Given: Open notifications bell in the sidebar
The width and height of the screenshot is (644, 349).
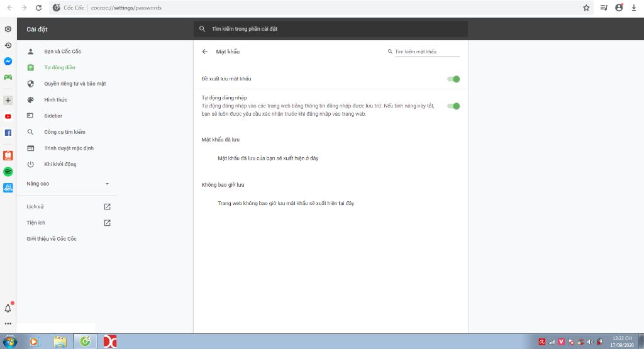Looking at the screenshot, I should (x=8, y=308).
